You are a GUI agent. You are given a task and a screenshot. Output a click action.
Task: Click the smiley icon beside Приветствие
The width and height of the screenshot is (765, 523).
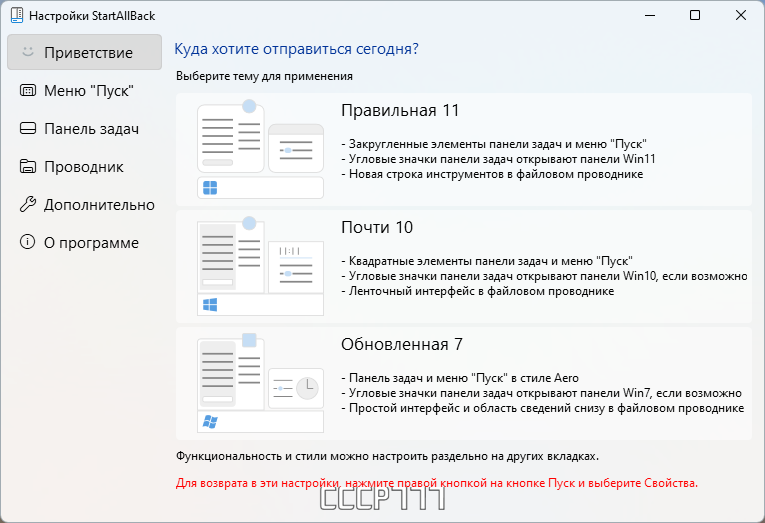coord(28,52)
